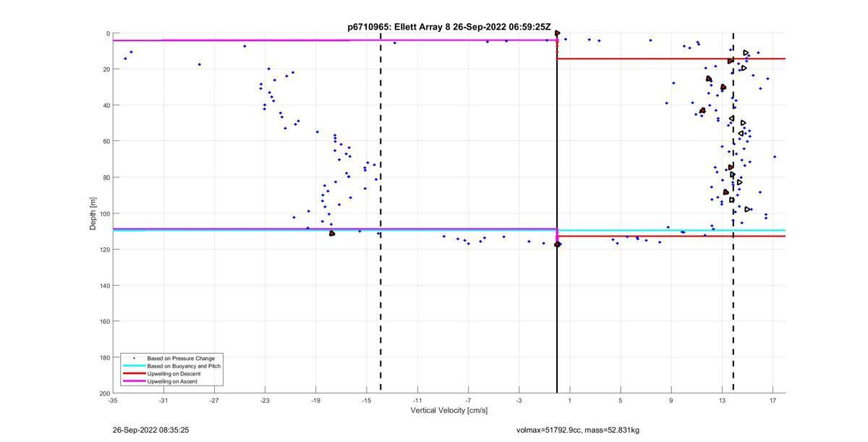Click the x-axis tick label "-35"
This screenshot has height=442, width=868.
pos(113,400)
